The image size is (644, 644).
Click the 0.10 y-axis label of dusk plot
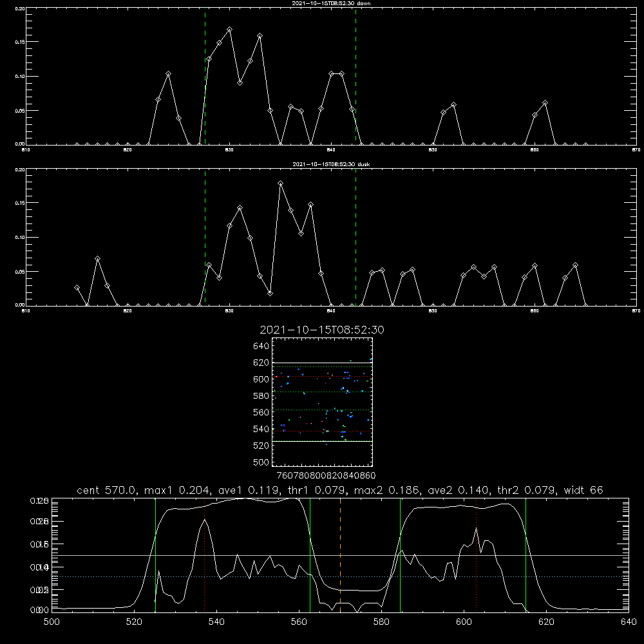coord(20,238)
